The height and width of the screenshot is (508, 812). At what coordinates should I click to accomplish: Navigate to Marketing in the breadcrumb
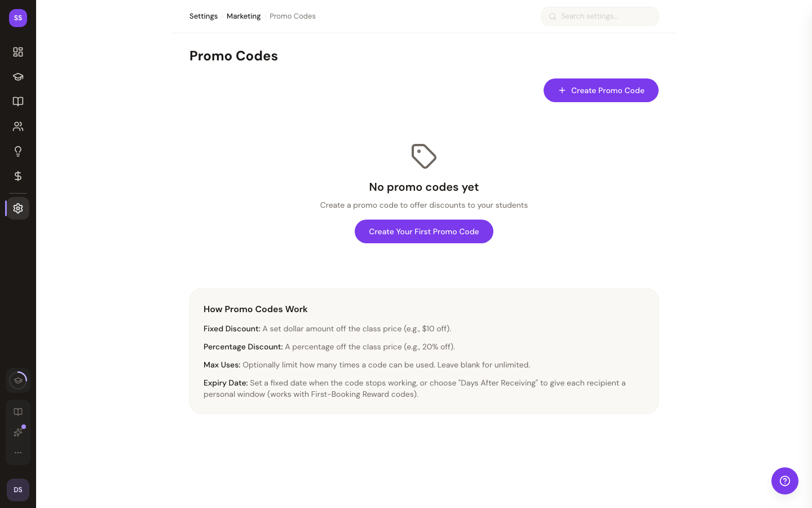pos(244,16)
